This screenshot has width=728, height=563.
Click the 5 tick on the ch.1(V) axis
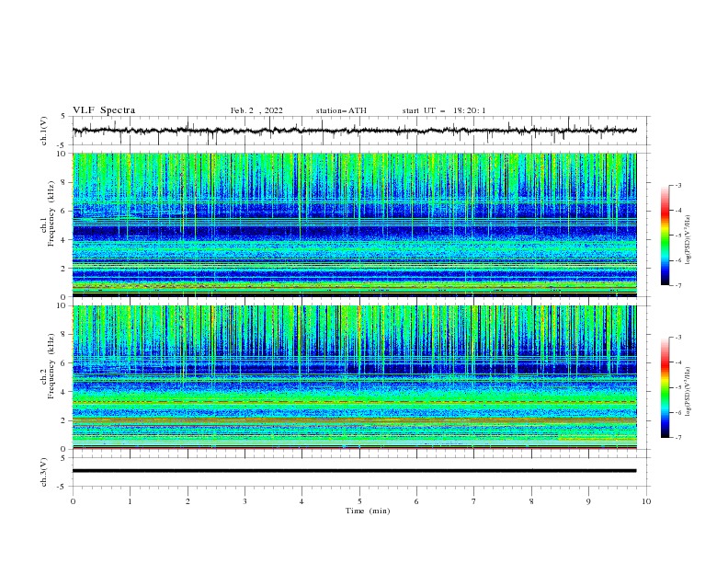pyautogui.click(x=63, y=116)
